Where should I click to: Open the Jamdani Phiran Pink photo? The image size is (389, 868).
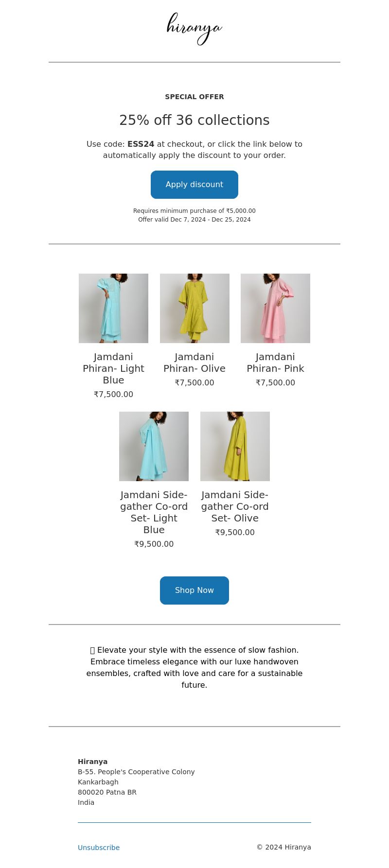pyautogui.click(x=275, y=308)
